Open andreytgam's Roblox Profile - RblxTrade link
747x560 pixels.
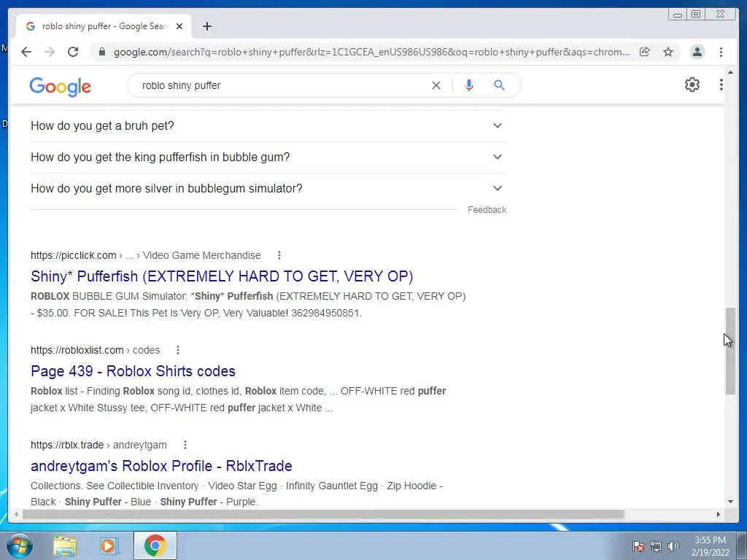pyautogui.click(x=161, y=466)
